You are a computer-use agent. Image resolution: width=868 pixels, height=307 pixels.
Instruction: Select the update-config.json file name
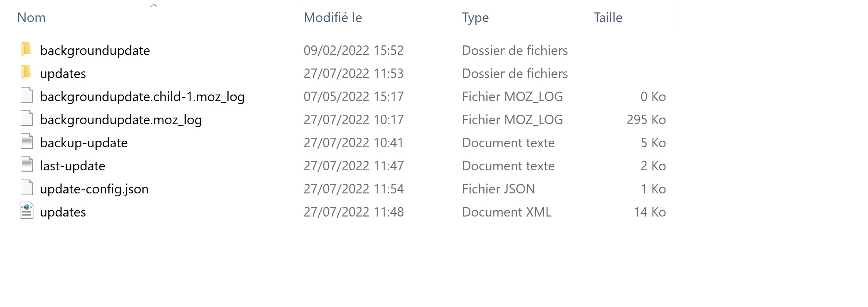tap(94, 189)
